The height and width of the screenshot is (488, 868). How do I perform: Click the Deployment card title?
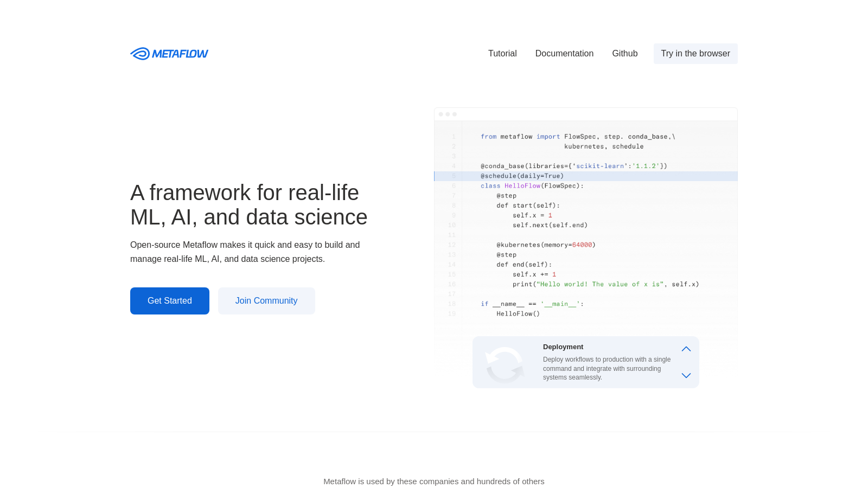(x=563, y=346)
